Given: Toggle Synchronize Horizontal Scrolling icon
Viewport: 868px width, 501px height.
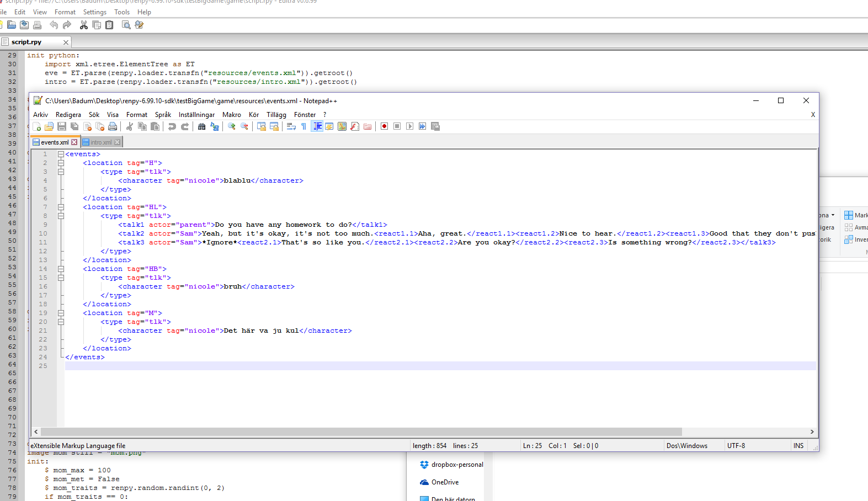Looking at the screenshot, I should [274, 126].
